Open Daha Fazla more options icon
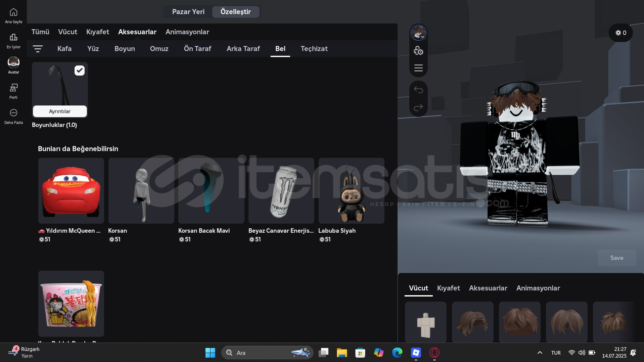The height and width of the screenshot is (362, 644). [13, 112]
